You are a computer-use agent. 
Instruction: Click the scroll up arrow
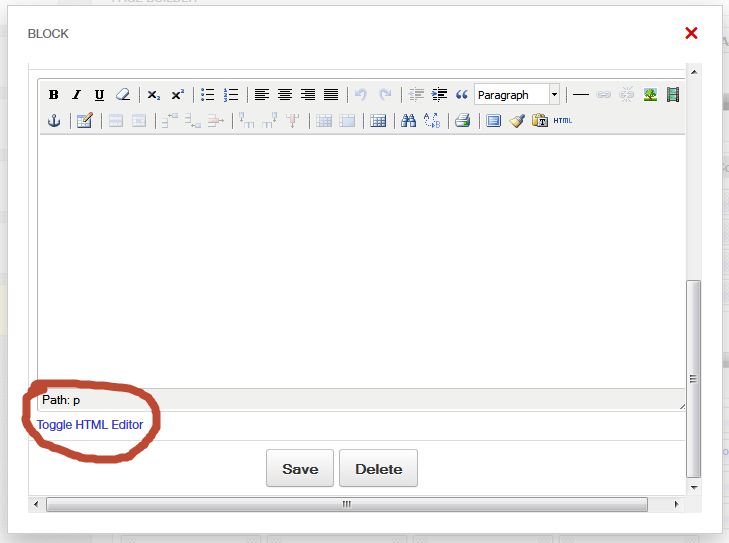694,72
